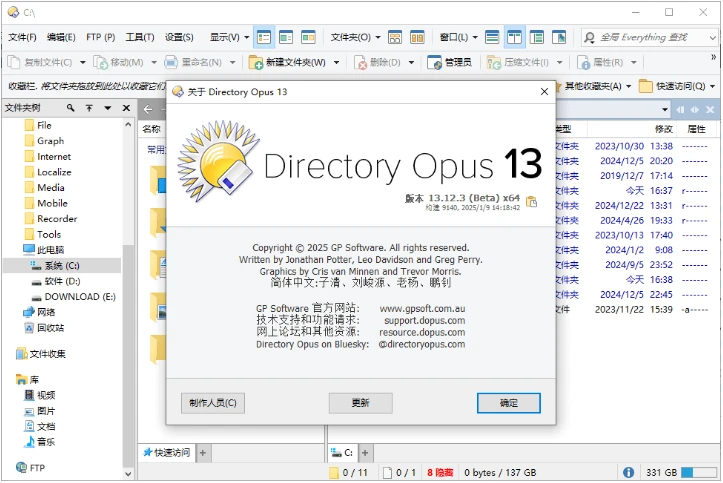Click the folder tree scrollbar down arrow

[128, 474]
